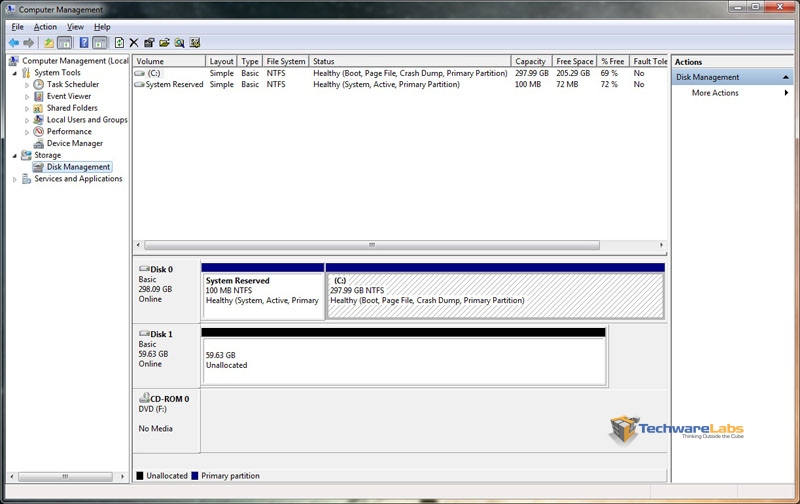Collapse the System Tools tree node
Image resolution: width=800 pixels, height=504 pixels.
tap(14, 73)
